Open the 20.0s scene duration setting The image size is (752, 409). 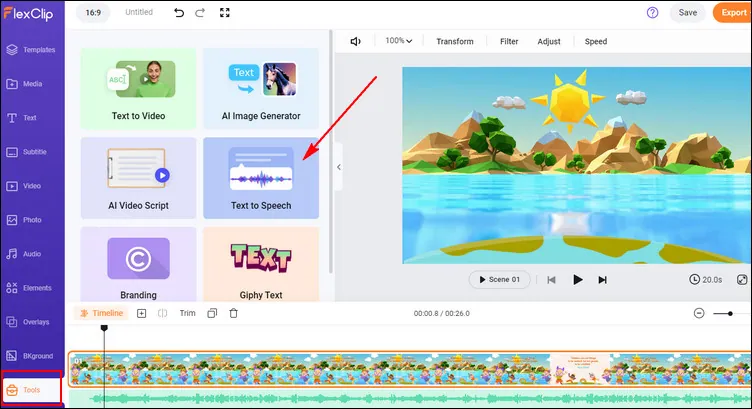pos(705,280)
